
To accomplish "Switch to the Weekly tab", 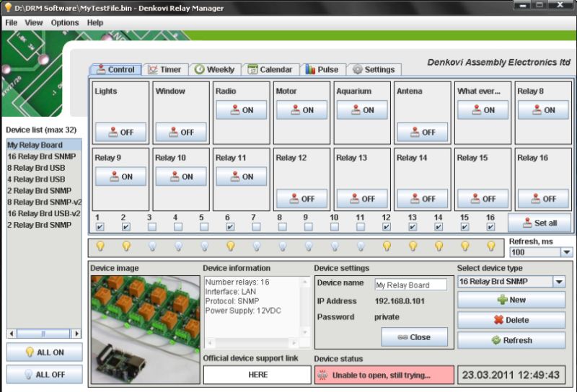I will (x=215, y=69).
